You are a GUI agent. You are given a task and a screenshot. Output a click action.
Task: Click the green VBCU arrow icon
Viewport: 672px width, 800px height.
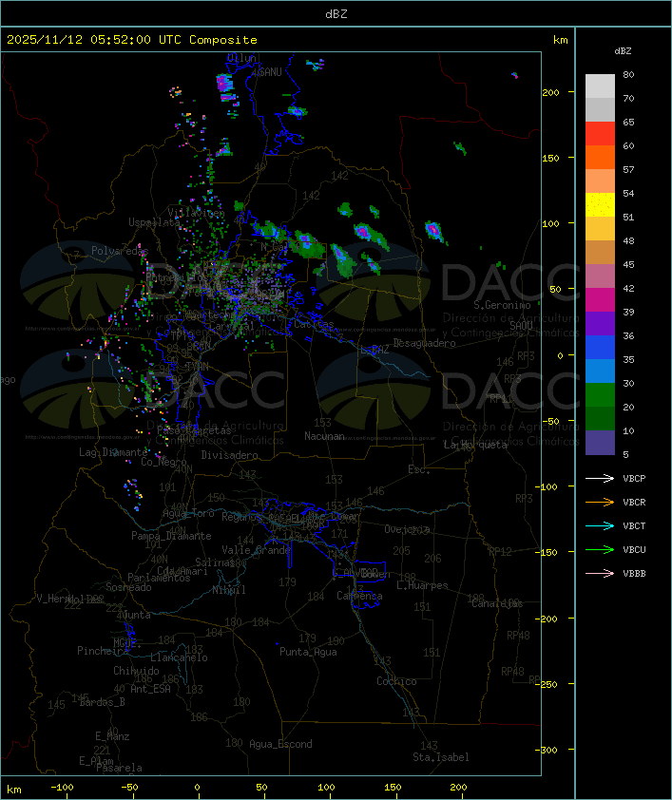[600, 549]
